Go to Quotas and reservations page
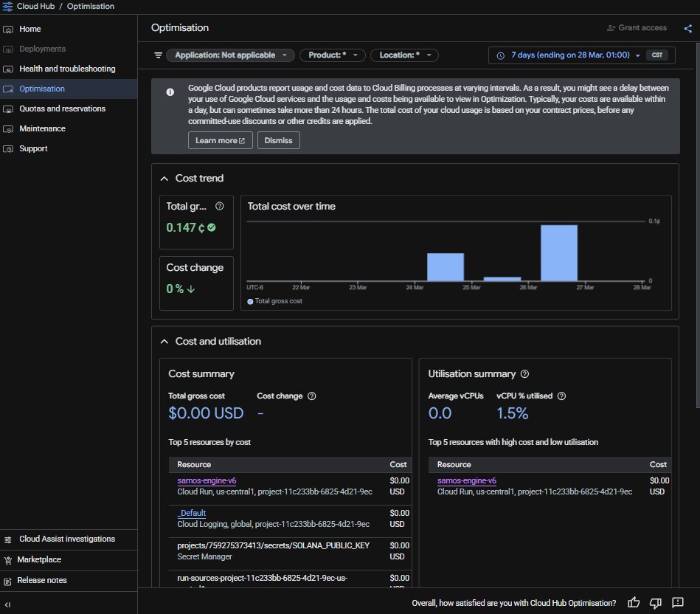Screen dimensions: 700x614 click(x=62, y=108)
